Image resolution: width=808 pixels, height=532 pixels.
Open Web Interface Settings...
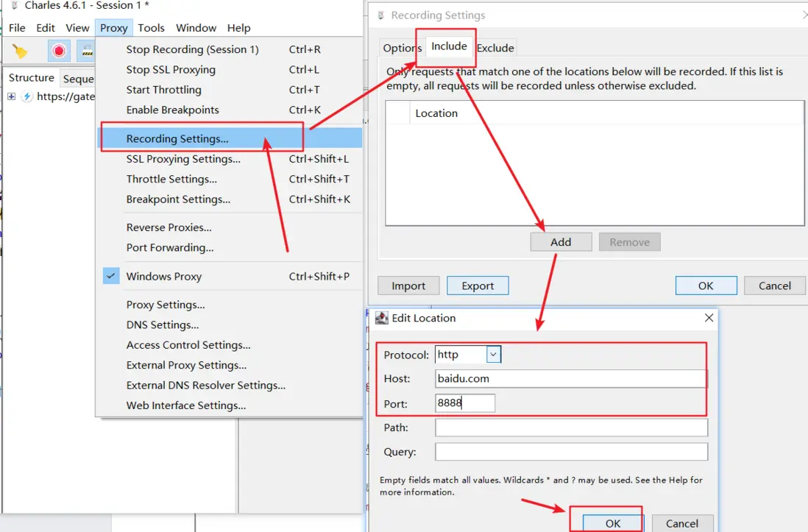coord(230,405)
